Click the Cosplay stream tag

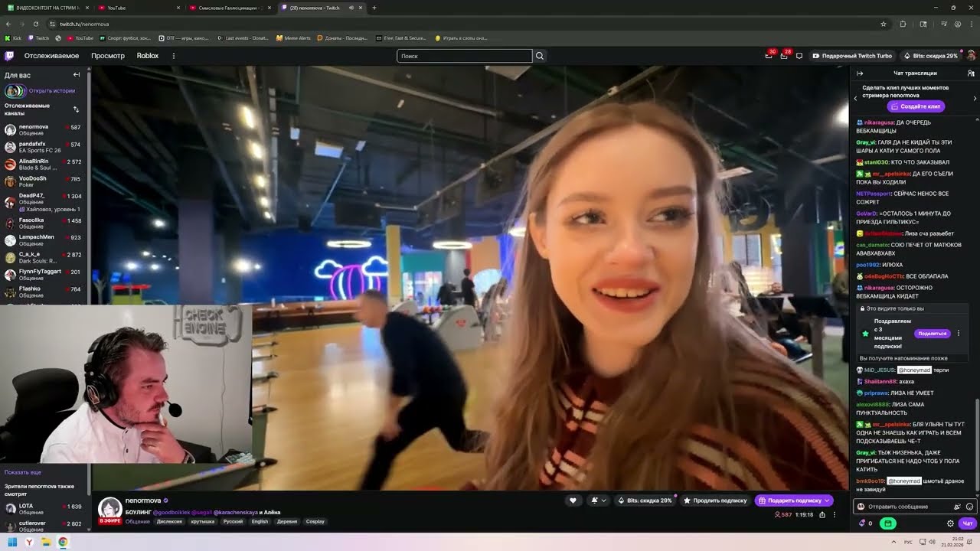(x=315, y=522)
